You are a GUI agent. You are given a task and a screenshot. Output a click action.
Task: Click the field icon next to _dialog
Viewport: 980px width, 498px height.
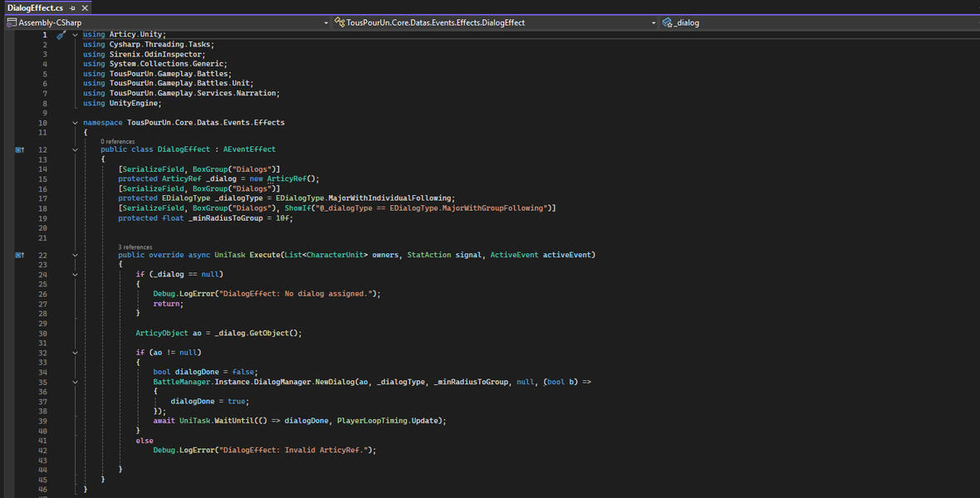(668, 22)
